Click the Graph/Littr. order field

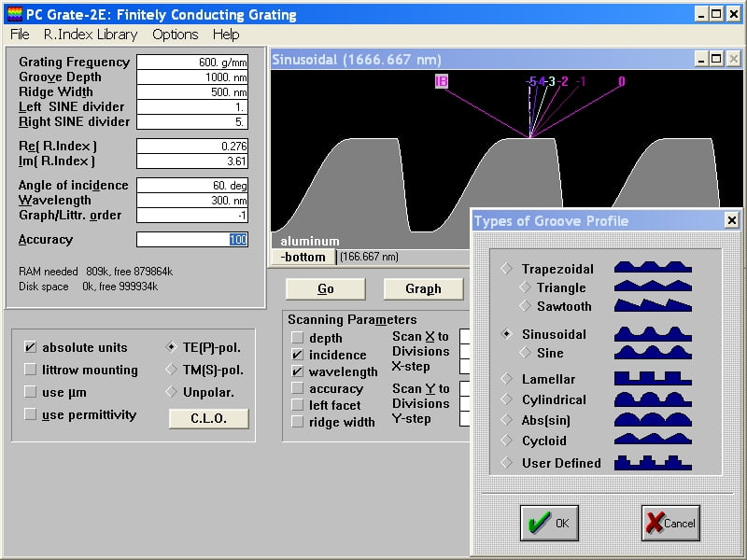[x=192, y=216]
